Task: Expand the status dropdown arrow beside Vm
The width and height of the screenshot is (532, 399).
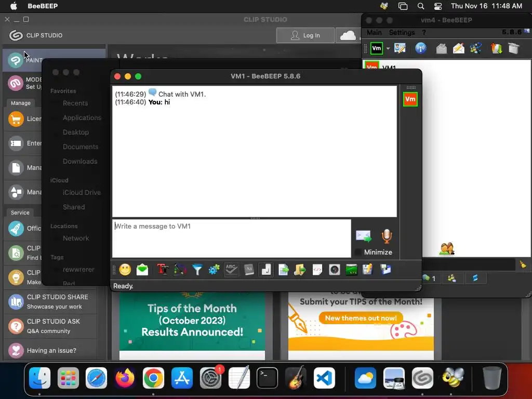Action: (x=388, y=48)
